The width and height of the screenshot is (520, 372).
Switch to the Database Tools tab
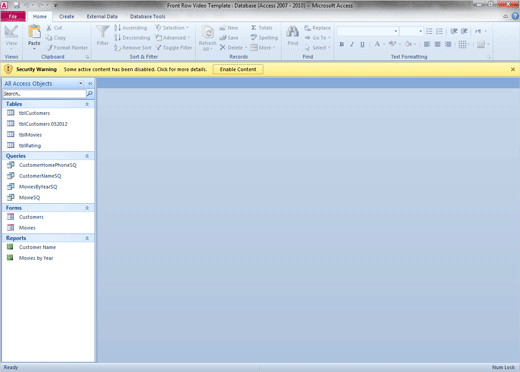[x=148, y=16]
